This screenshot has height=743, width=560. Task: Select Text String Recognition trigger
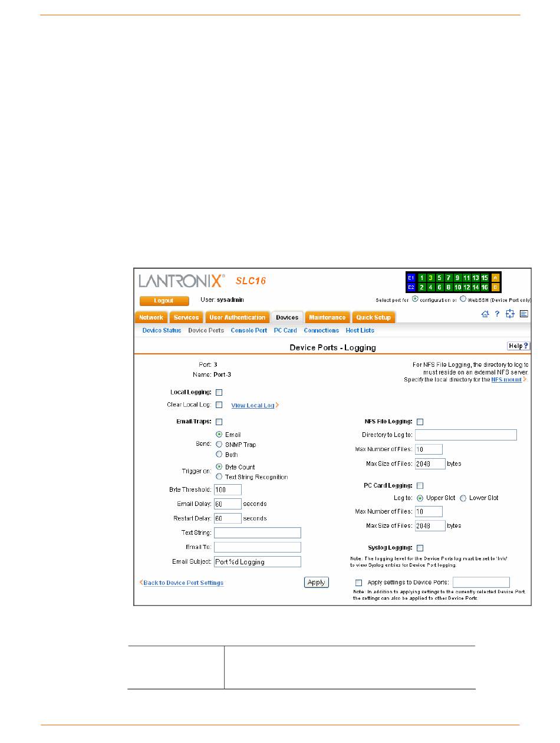[x=219, y=476]
